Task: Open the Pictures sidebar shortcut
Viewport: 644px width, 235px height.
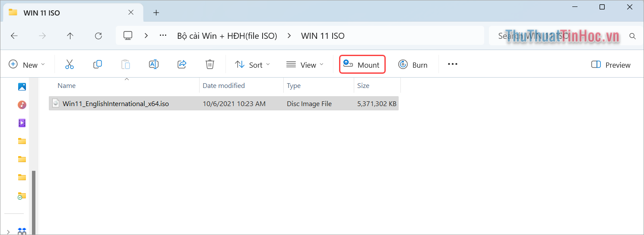Action: coord(22,87)
